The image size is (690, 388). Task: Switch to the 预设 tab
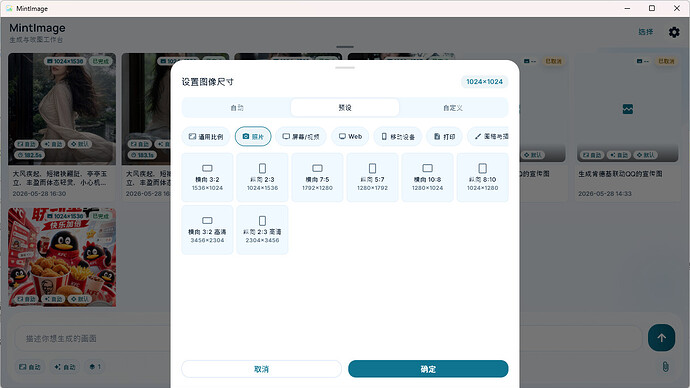345,108
